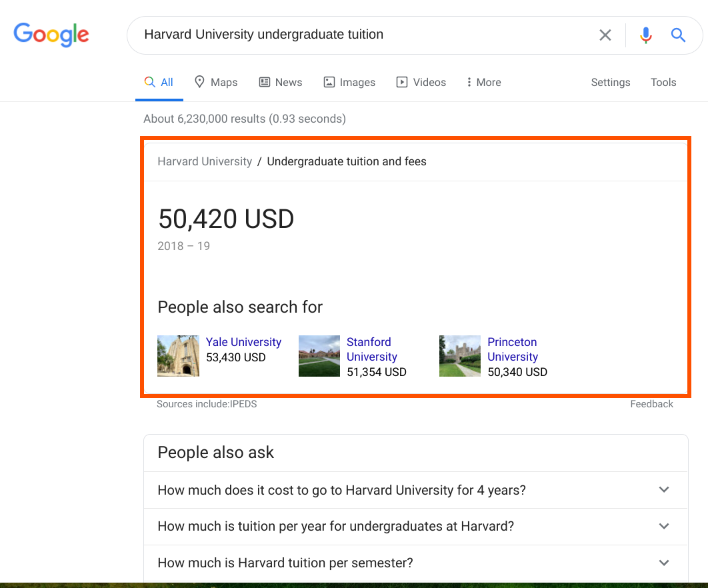The image size is (708, 588).
Task: Select the All results tab
Action: click(159, 82)
